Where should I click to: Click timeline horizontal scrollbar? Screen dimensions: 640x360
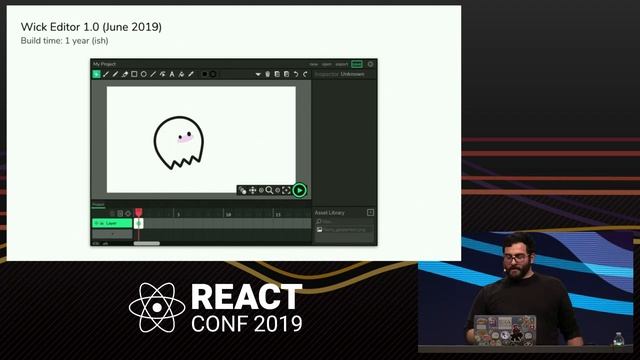[147, 243]
